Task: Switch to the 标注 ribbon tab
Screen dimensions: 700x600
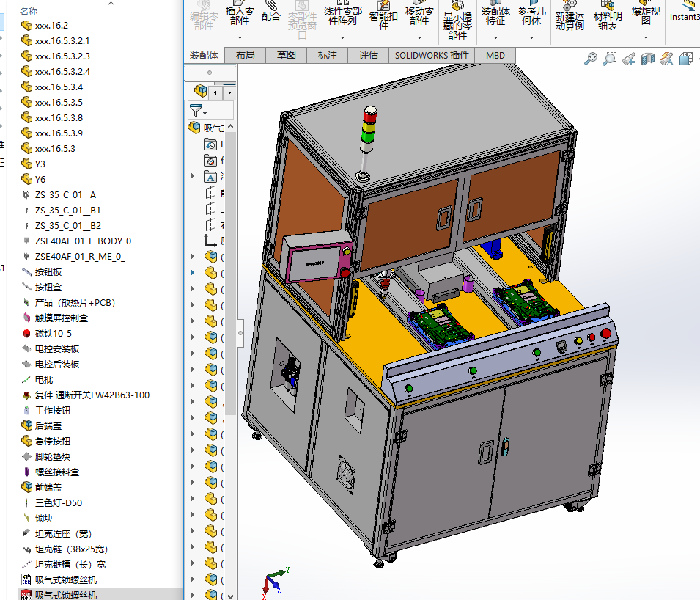Action: (x=327, y=56)
